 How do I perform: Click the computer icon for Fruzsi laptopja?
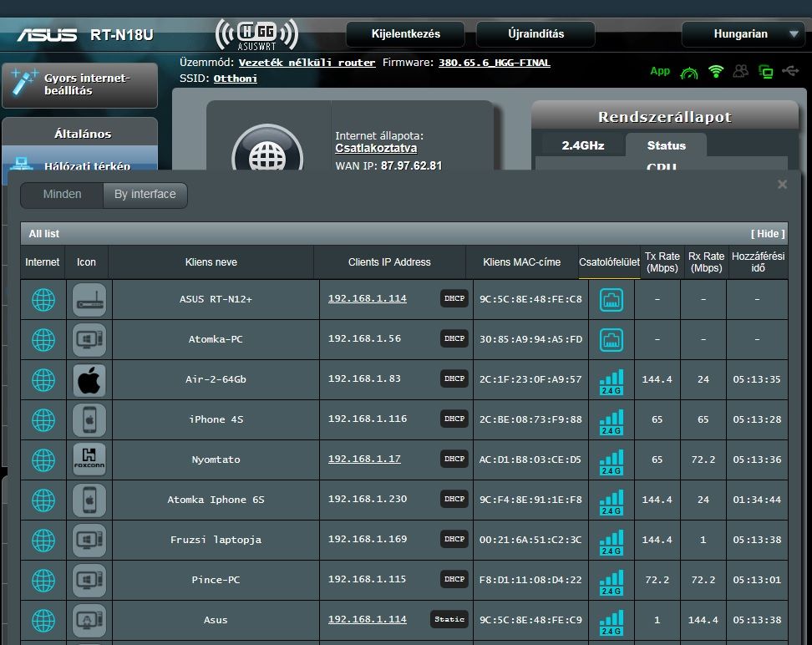89,541
